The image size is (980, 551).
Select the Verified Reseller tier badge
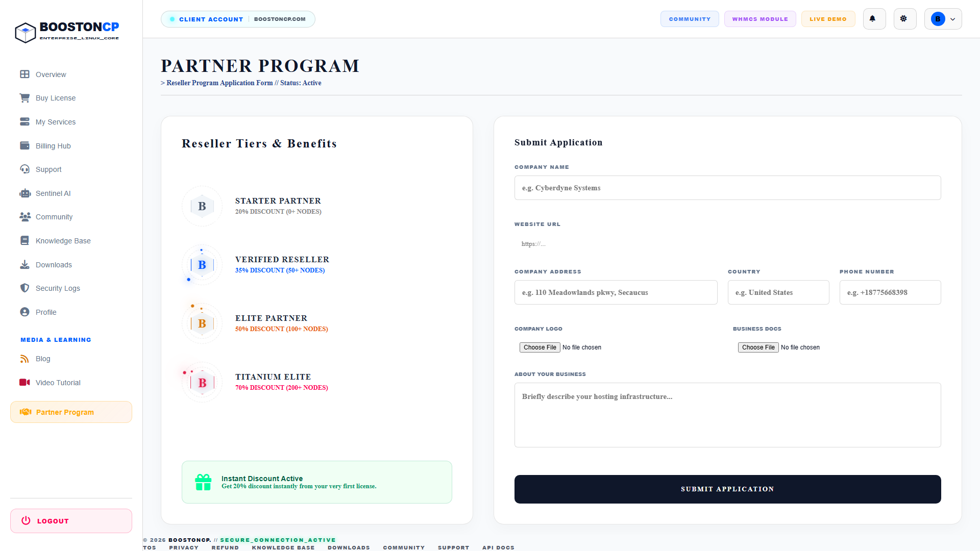202,265
